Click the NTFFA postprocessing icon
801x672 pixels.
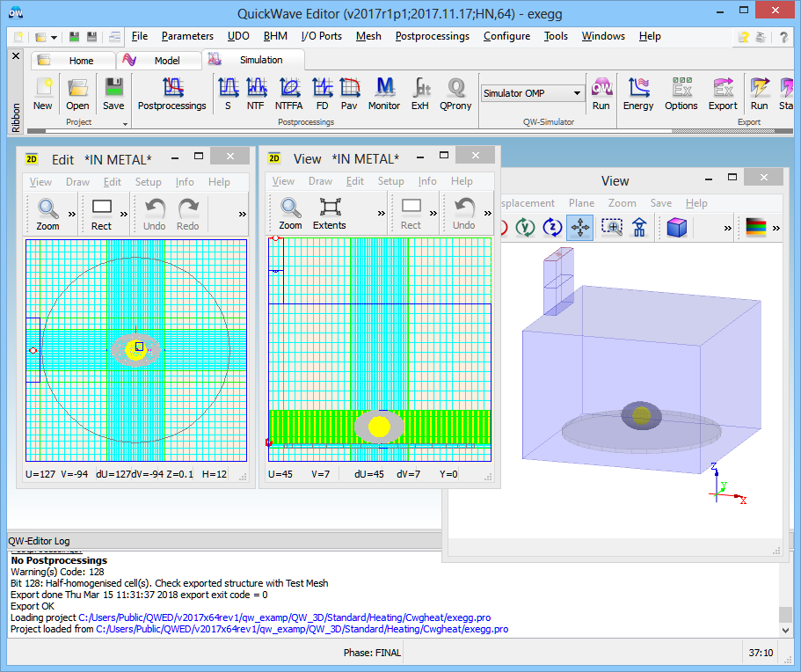289,93
